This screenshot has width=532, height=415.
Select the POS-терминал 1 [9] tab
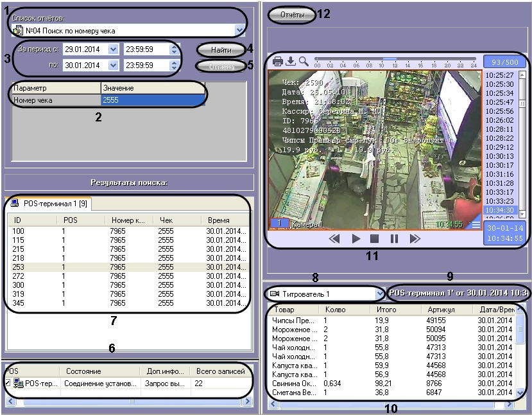(53, 204)
